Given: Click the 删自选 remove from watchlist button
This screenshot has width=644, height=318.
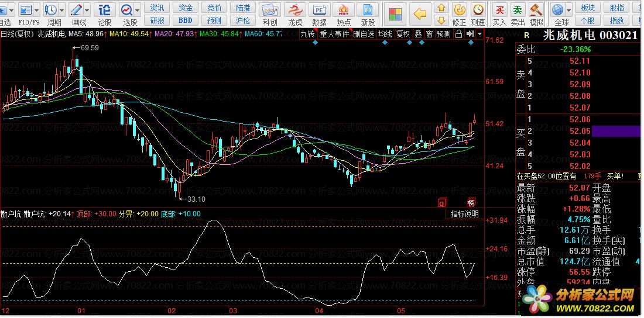Looking at the screenshot, I should (364, 34).
